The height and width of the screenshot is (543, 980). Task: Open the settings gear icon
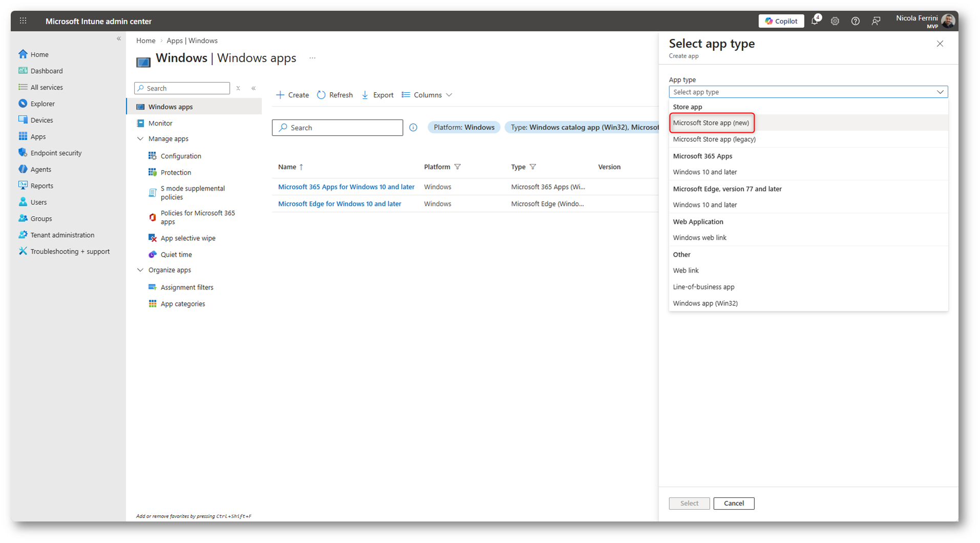click(x=835, y=21)
